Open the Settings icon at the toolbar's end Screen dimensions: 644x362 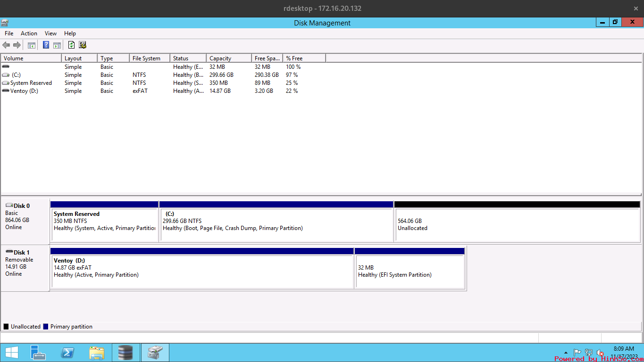tap(83, 45)
